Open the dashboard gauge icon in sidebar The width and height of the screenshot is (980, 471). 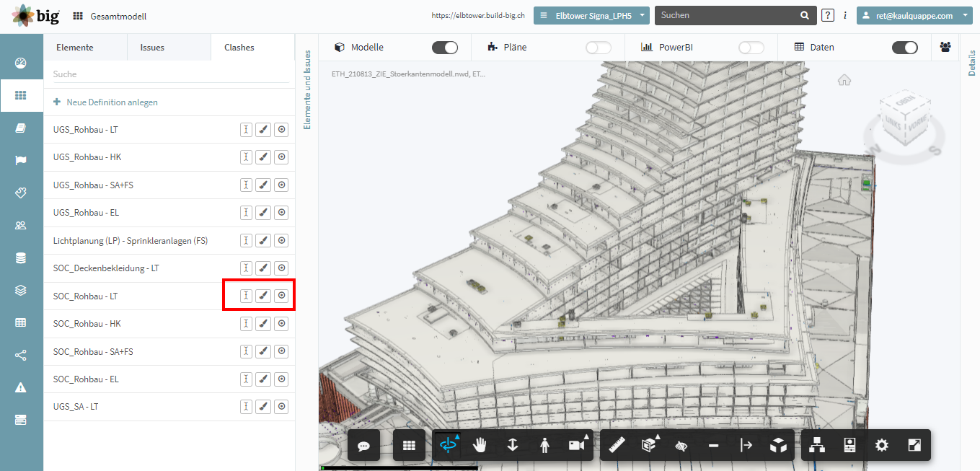click(21, 63)
